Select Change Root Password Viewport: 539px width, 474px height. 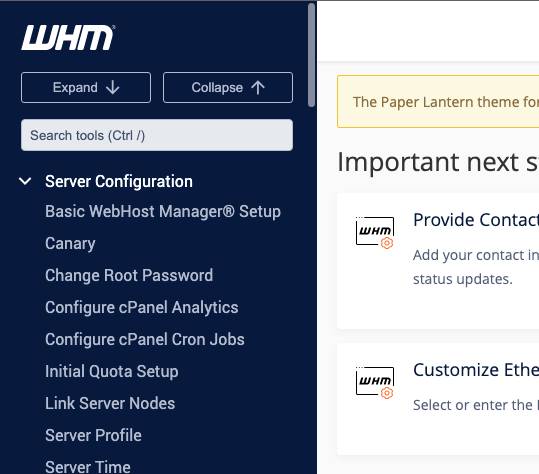(x=129, y=275)
